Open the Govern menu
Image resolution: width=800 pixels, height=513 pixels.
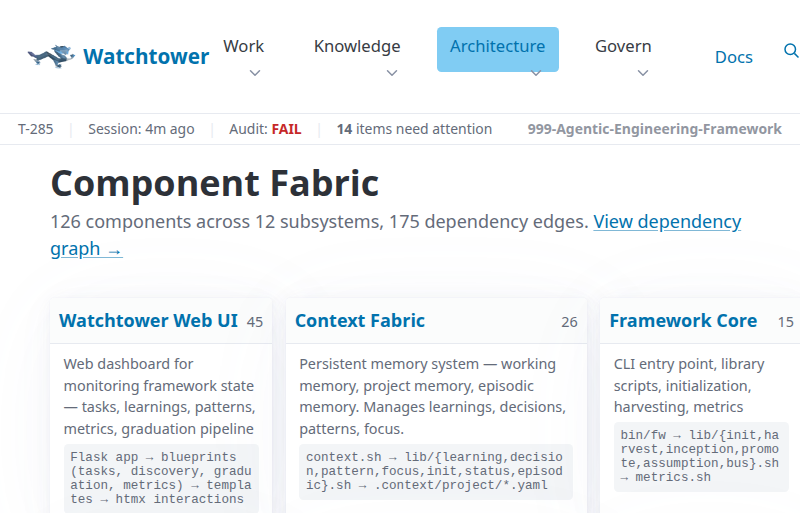623,46
